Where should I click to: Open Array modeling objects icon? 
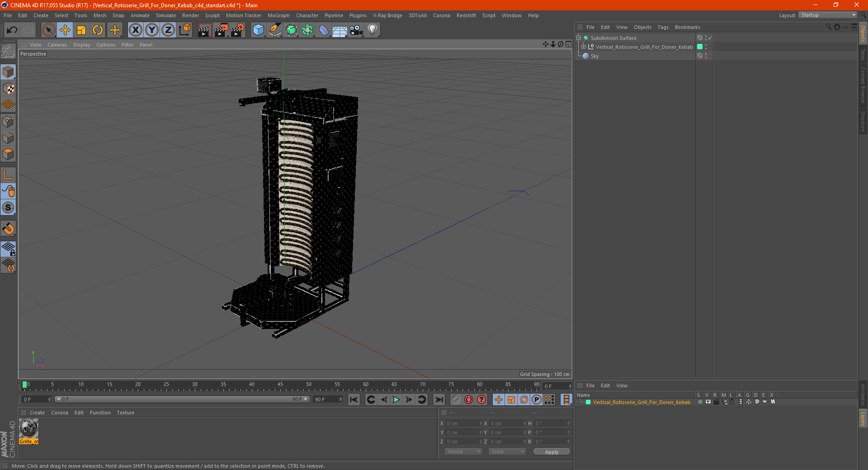click(x=307, y=30)
